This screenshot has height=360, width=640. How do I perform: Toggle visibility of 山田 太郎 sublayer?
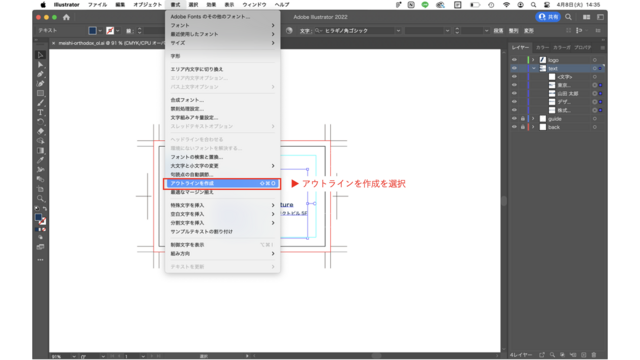pos(514,93)
